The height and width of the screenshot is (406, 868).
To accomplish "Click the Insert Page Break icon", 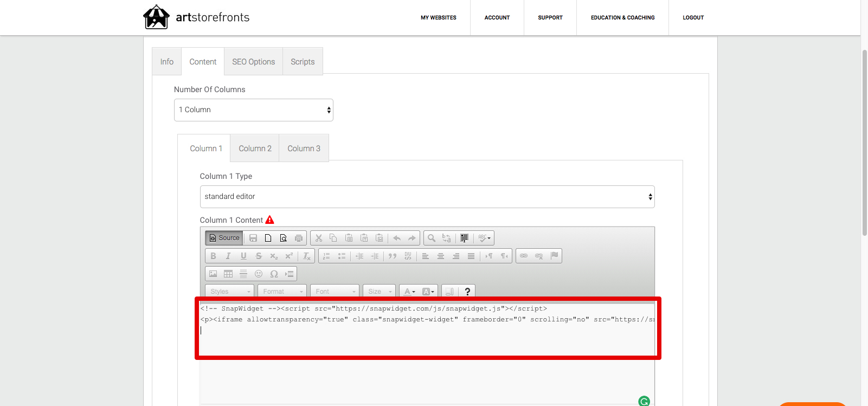I will pos(289,274).
